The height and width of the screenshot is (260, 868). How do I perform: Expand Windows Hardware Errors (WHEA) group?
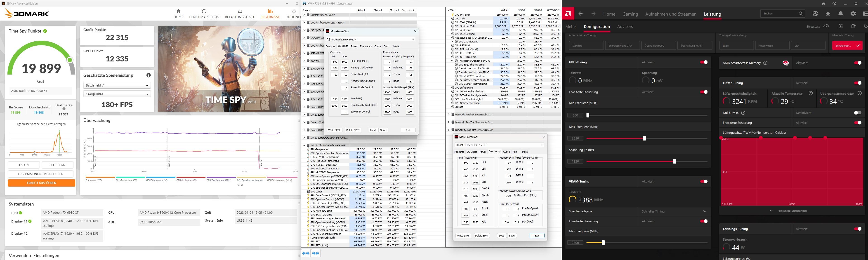(x=448, y=130)
